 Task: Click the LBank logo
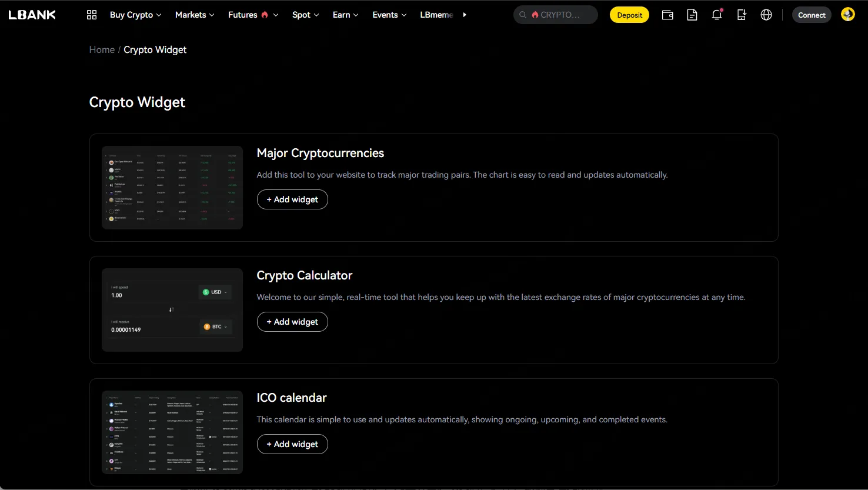32,15
